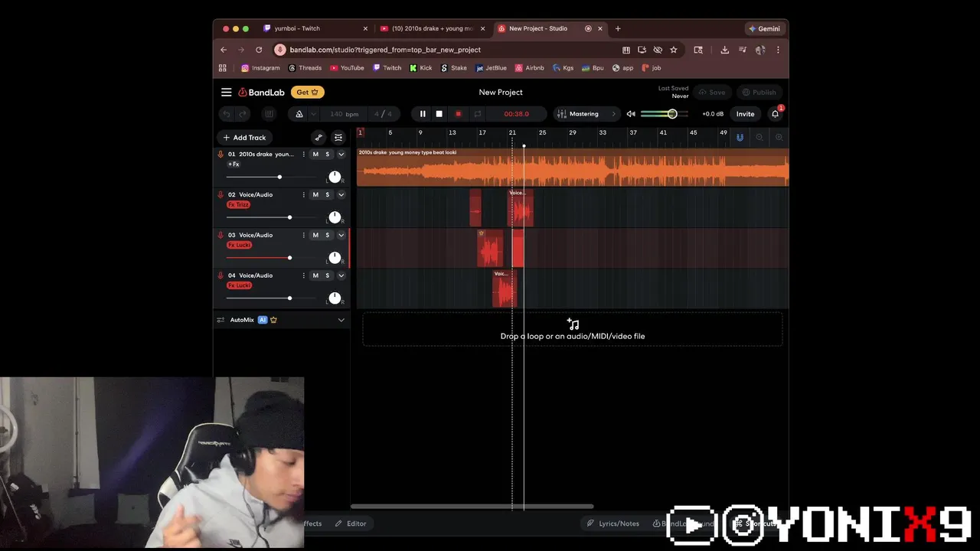Mute track 02 Voice/Audio
The height and width of the screenshot is (551, 980).
(x=315, y=195)
